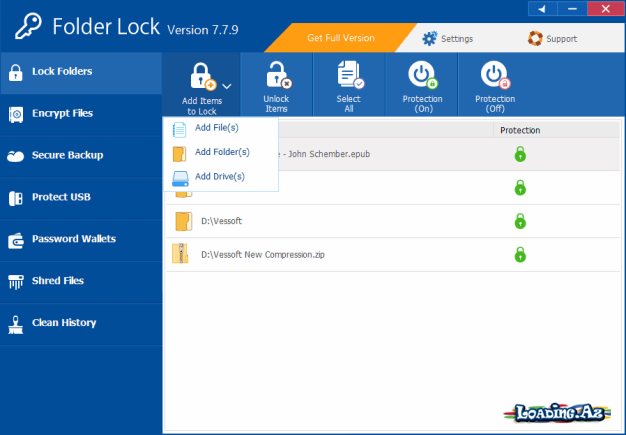Screen dimensions: 626x435
Task: Click the Folder Lock key logo
Action: coord(28,26)
